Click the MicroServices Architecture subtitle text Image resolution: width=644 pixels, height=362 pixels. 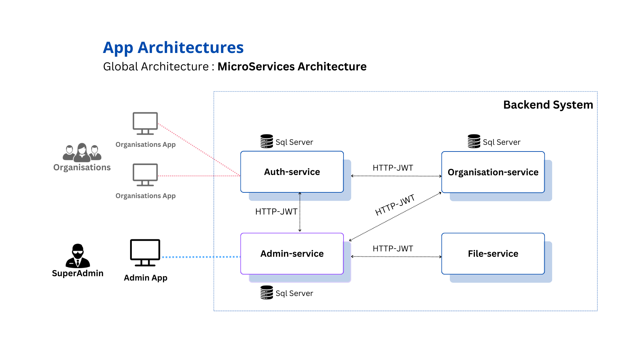[292, 66]
